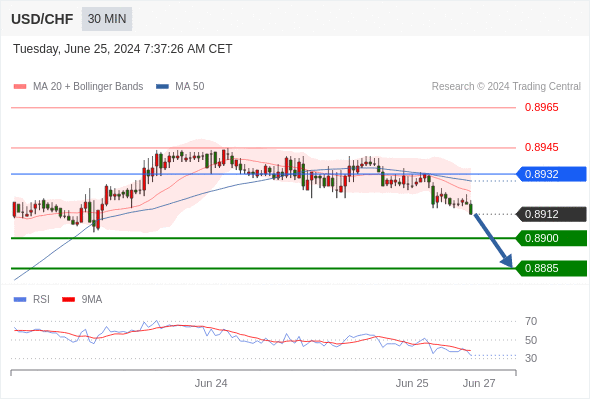
Task: Click the MA 50 legend label
Action: [x=190, y=87]
